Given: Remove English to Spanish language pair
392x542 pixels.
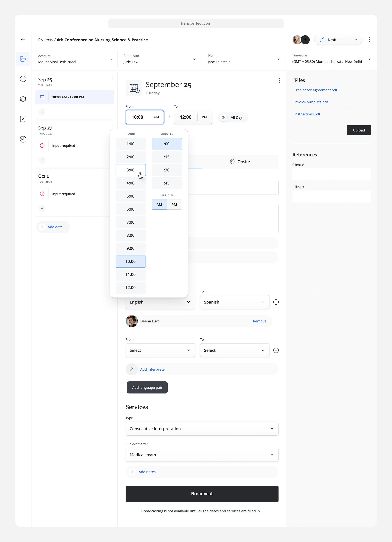Looking at the screenshot, I should [276, 302].
